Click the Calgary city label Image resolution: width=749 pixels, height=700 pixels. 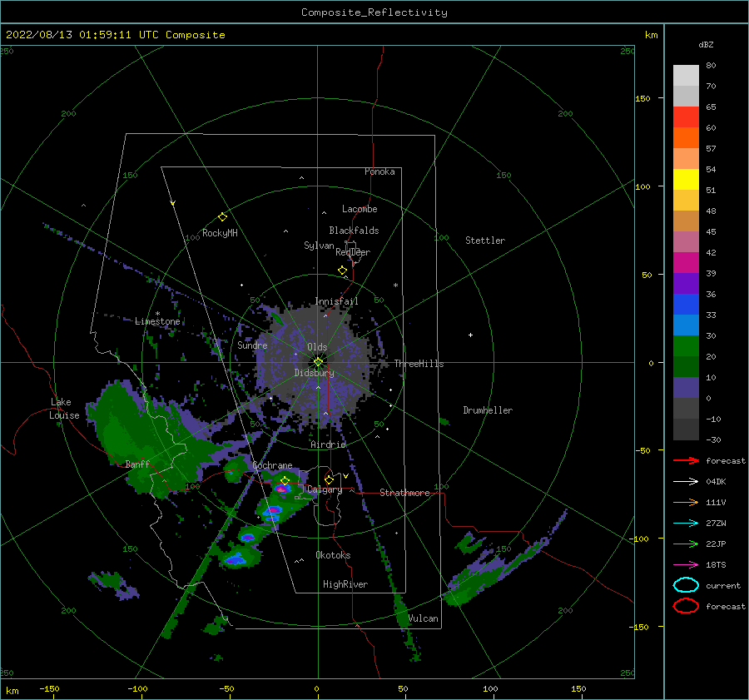coord(325,489)
